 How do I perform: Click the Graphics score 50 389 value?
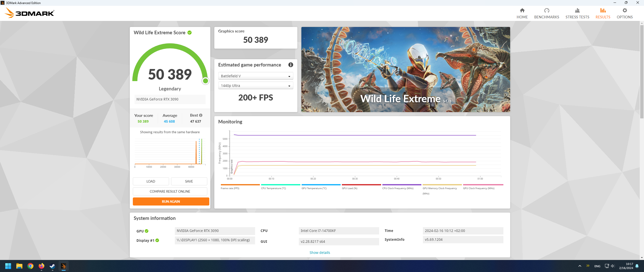(256, 40)
